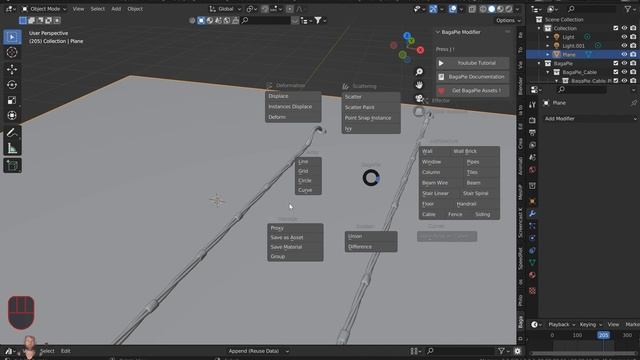Disable render camera icon for BagaPie_Cable
Image resolution: width=640 pixels, height=360 pixels.
coord(633,72)
